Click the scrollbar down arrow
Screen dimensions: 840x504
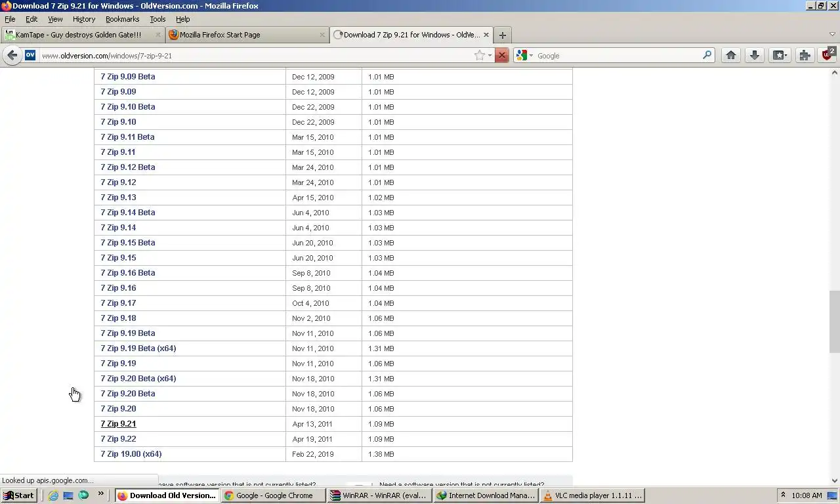tap(834, 480)
